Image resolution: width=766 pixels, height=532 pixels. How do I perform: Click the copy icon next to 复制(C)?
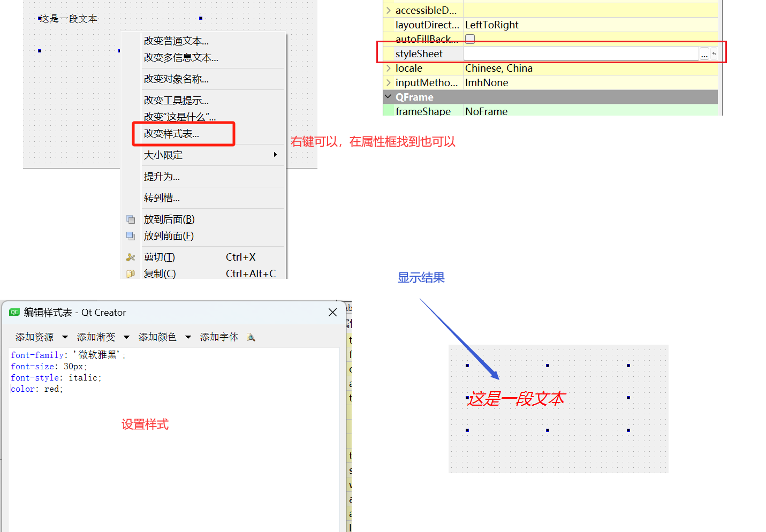point(131,273)
